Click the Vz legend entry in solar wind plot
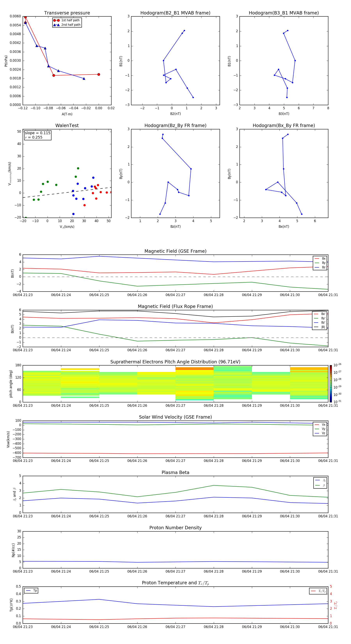Viewport: 351px width, 644px height. pos(320,433)
